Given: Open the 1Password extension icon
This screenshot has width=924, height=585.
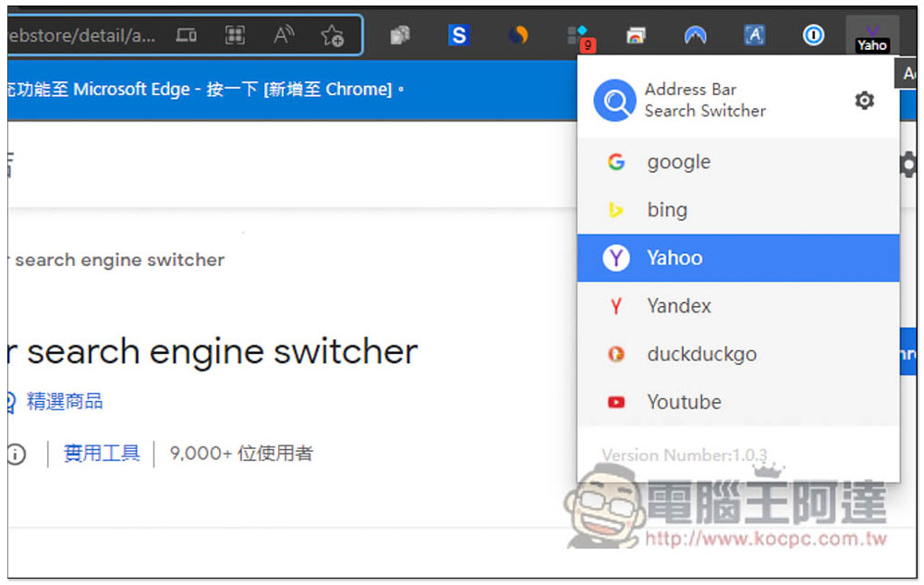Looking at the screenshot, I should [x=813, y=36].
